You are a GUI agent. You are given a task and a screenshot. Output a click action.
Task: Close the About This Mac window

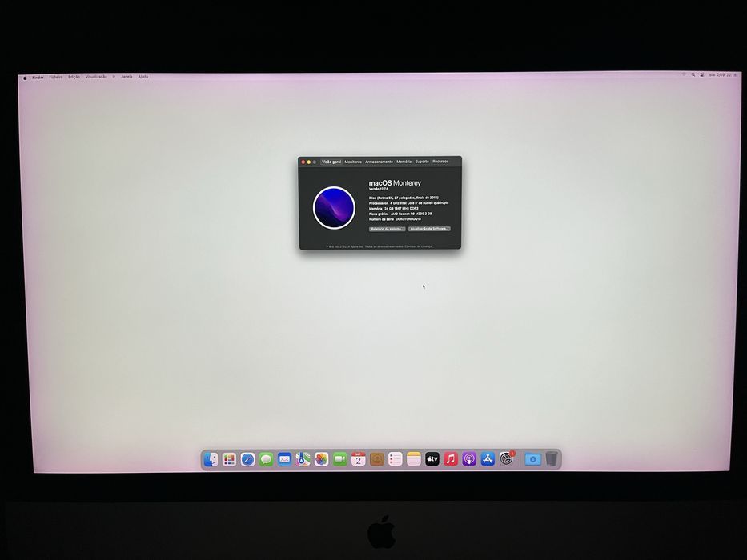(x=303, y=162)
